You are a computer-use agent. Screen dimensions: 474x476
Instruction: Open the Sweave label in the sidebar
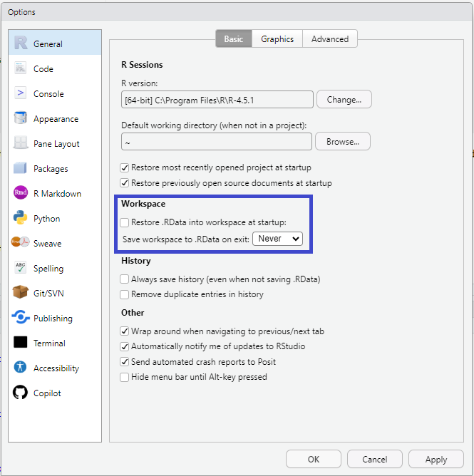pyautogui.click(x=47, y=244)
